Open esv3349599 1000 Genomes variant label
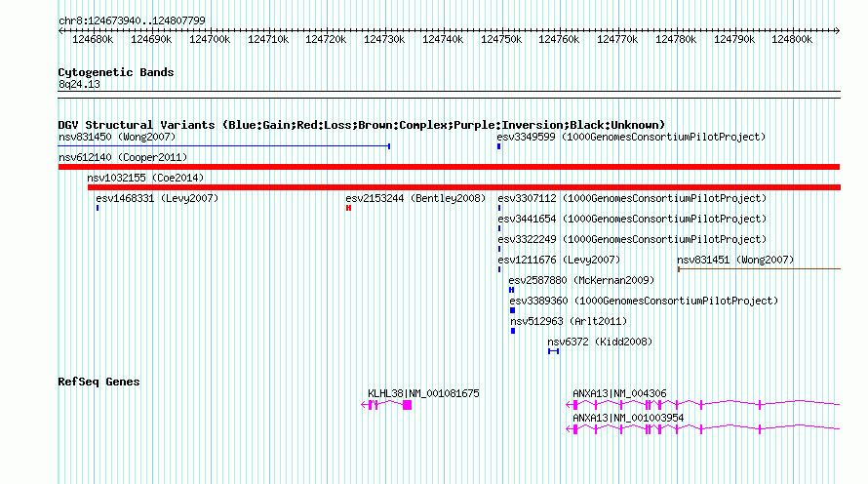Screen dimensions: 868x484 (x=631, y=137)
